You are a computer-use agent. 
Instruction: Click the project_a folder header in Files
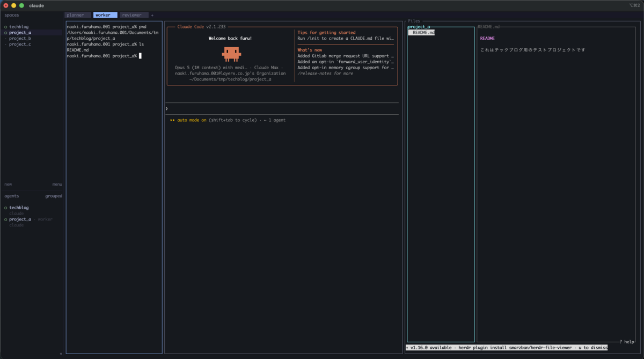tap(419, 27)
